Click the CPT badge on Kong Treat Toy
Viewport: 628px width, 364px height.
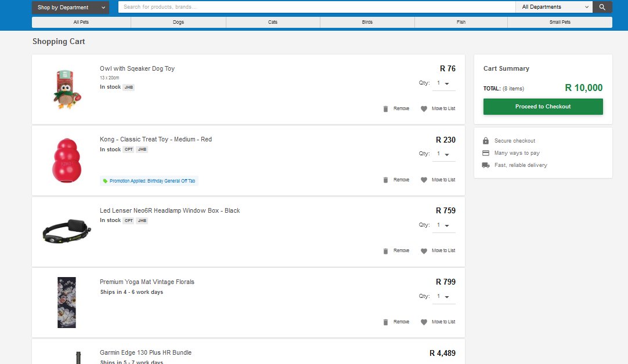pyautogui.click(x=129, y=149)
